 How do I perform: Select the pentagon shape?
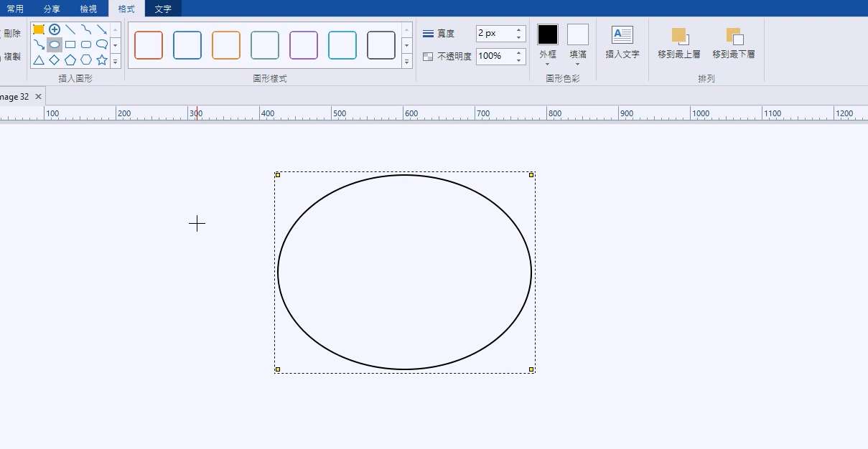[70, 60]
